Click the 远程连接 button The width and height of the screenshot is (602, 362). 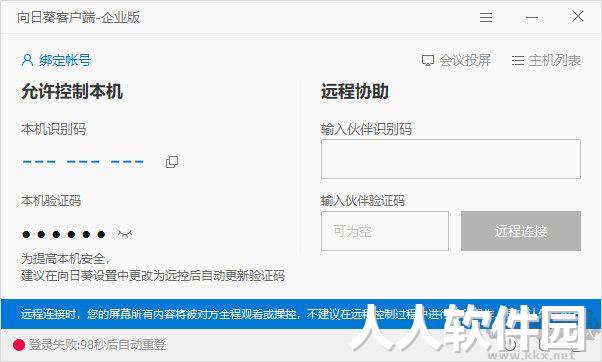pos(521,231)
